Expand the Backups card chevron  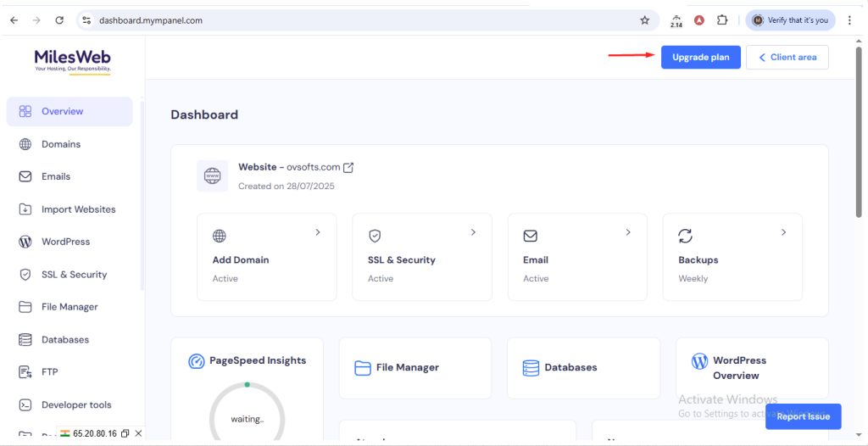784,232
